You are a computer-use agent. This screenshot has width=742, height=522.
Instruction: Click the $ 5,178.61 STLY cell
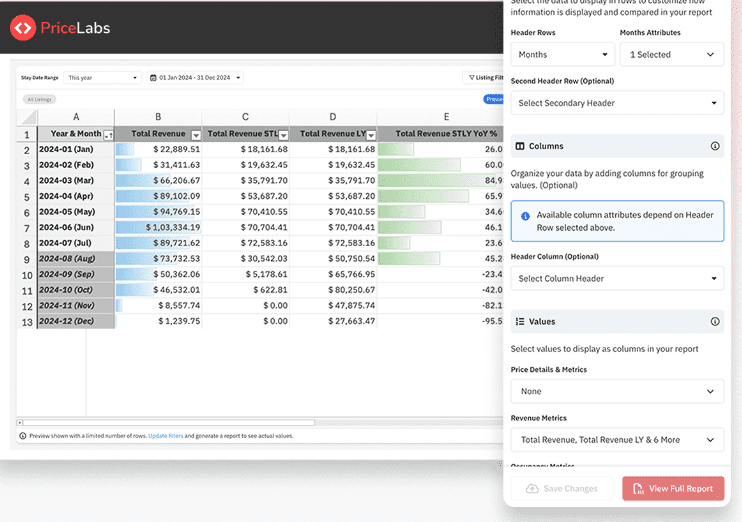[246, 274]
